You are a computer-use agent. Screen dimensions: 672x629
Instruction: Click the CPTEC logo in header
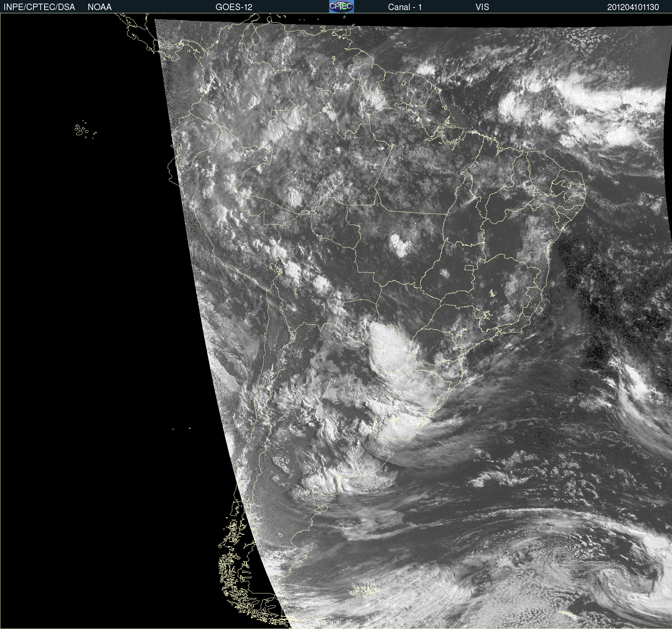[x=341, y=6]
